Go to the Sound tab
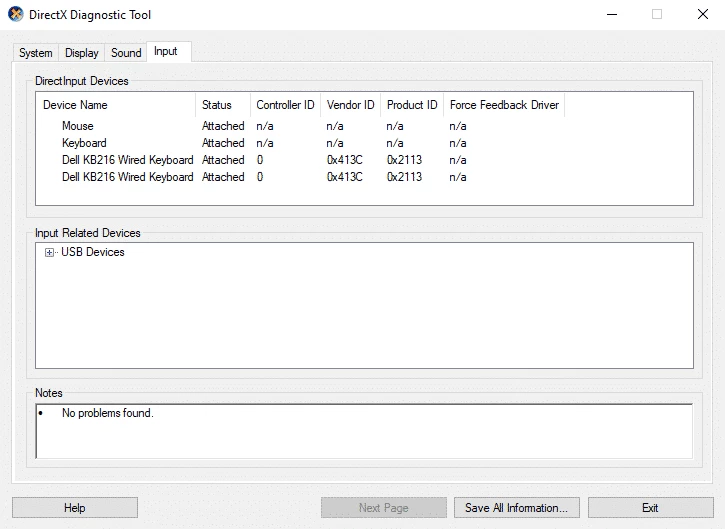 (x=126, y=53)
